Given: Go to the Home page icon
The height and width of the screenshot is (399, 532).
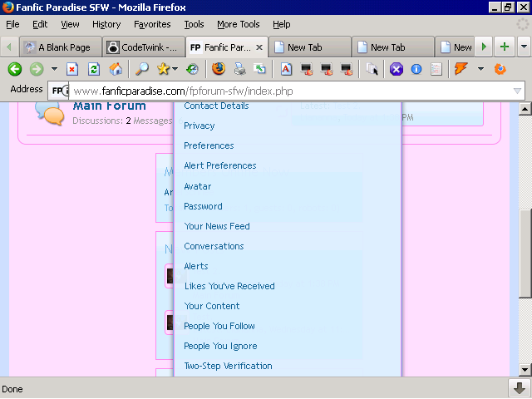Looking at the screenshot, I should coord(116,69).
